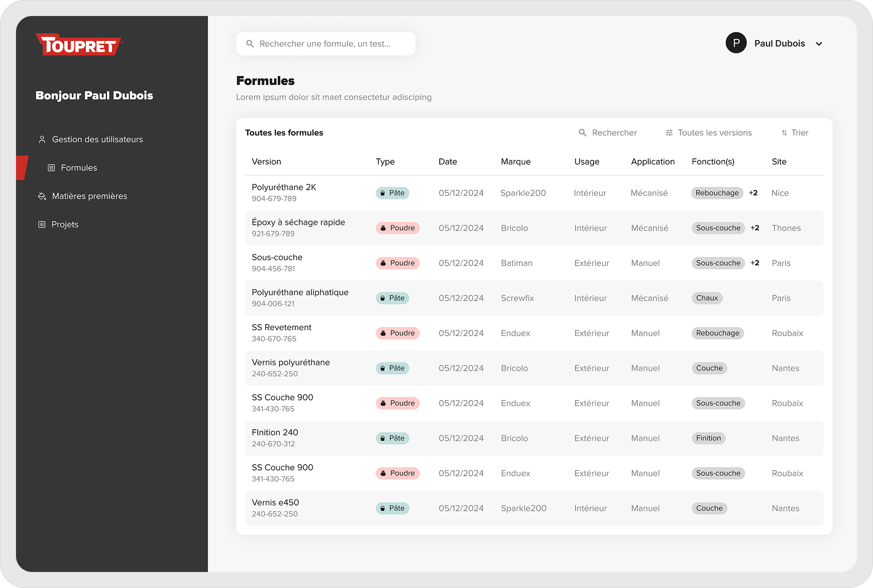
Task: Click the magnifier icon in top search bar
Action: [x=250, y=44]
